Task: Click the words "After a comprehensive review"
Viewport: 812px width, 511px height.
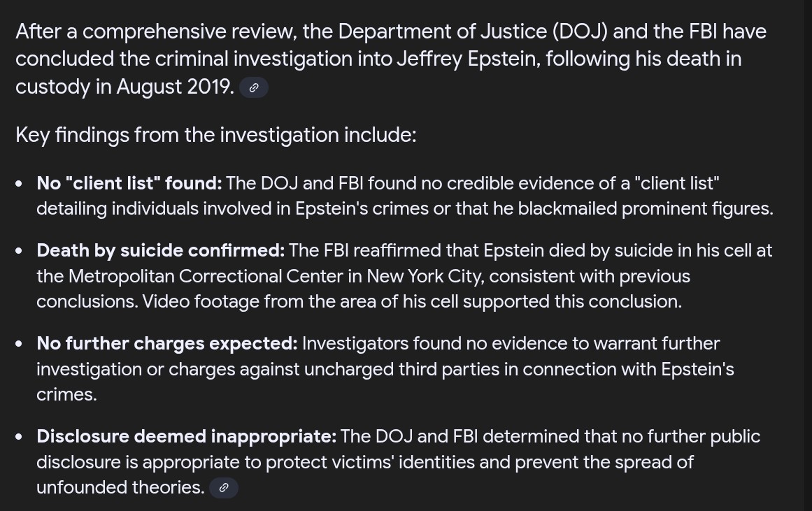Action: 156,32
